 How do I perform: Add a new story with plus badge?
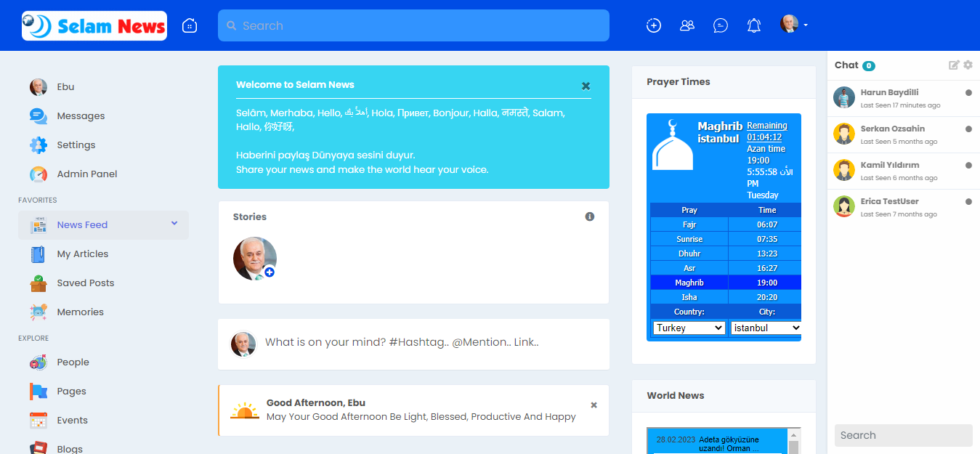coord(270,272)
